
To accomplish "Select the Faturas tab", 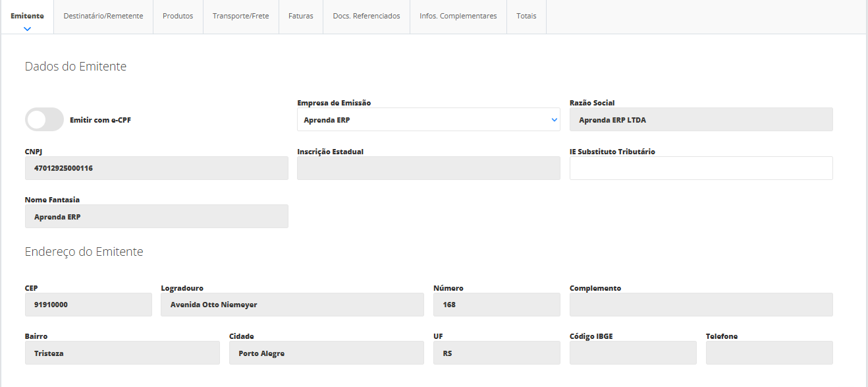I will (300, 16).
